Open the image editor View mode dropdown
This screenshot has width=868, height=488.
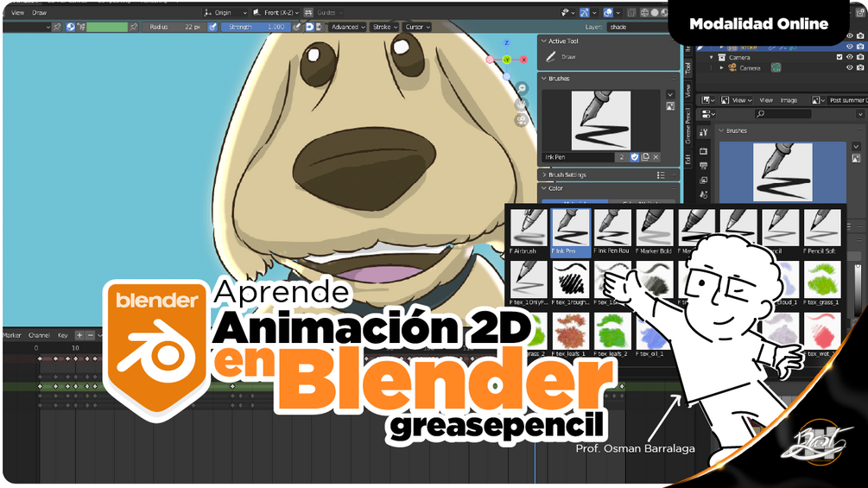pos(736,100)
